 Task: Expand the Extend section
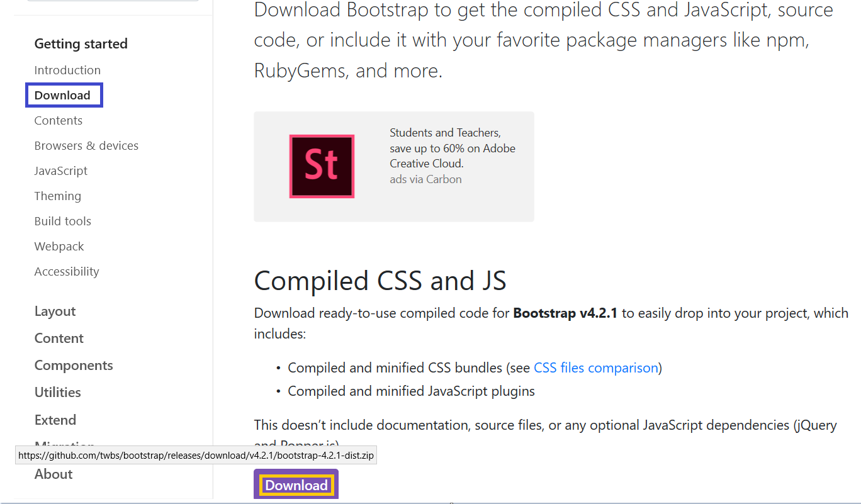(x=55, y=420)
